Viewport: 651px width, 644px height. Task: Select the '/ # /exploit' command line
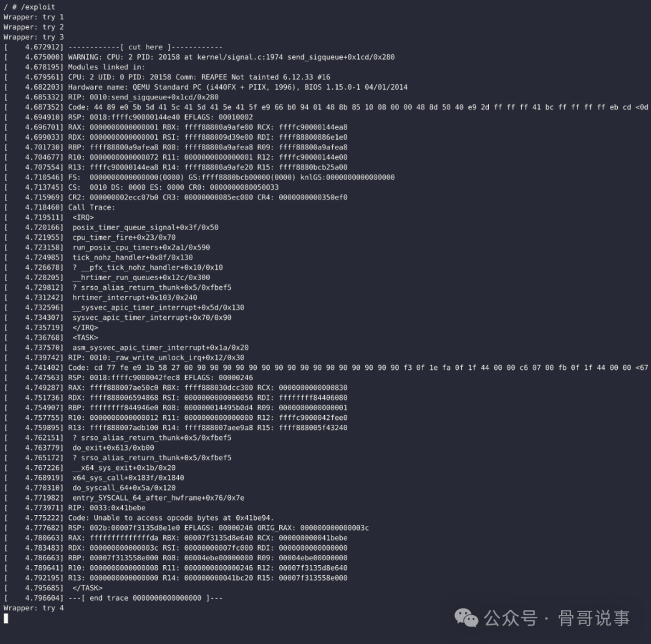coord(29,7)
